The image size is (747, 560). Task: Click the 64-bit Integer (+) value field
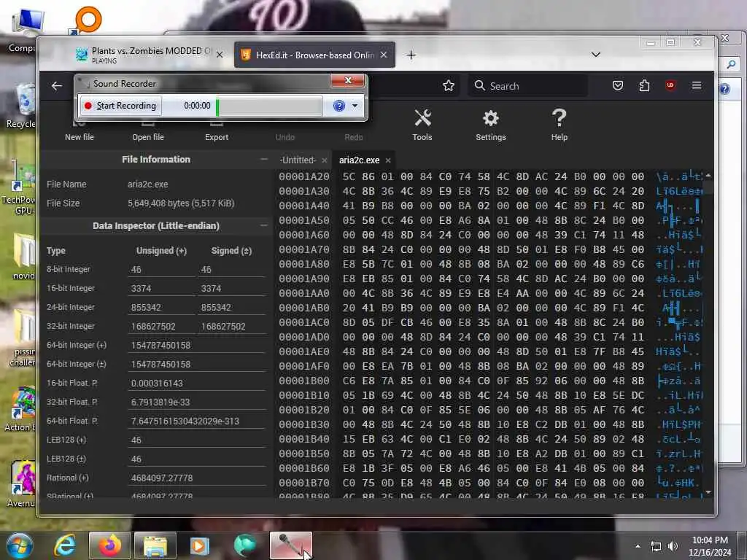tap(196, 345)
